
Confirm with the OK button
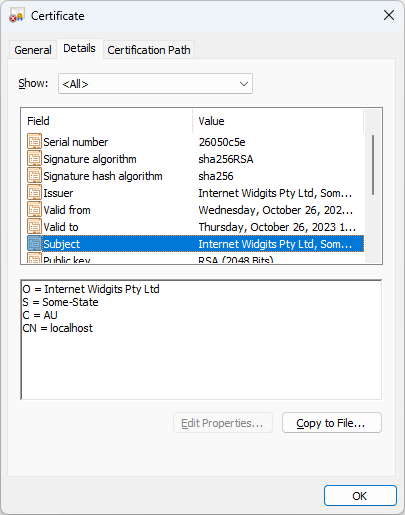pos(360,496)
